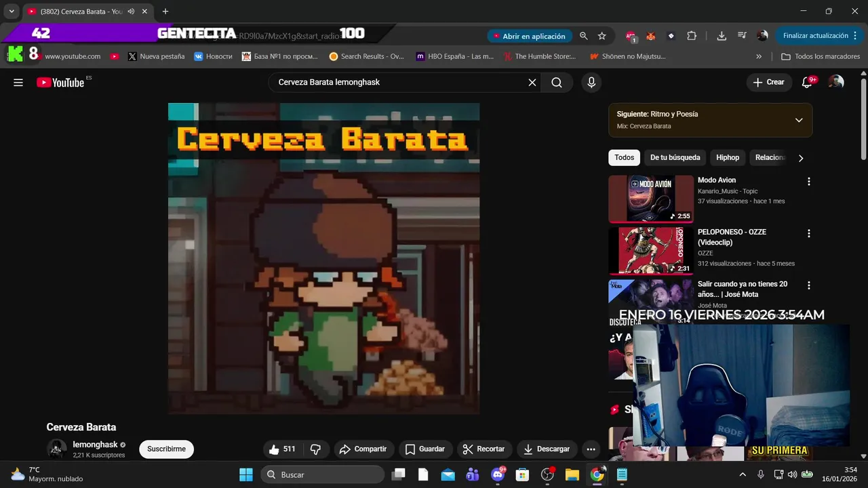Share the video with Compartir

point(363,449)
